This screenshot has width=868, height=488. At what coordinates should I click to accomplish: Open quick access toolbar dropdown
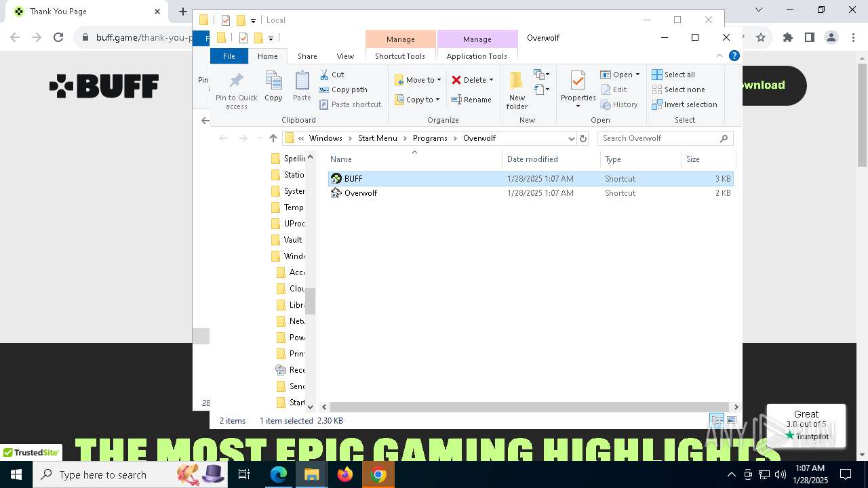pyautogui.click(x=271, y=38)
